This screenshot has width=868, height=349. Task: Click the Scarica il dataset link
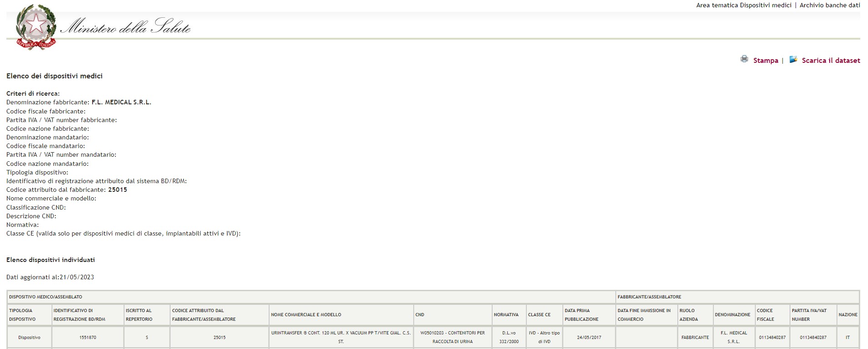point(831,61)
